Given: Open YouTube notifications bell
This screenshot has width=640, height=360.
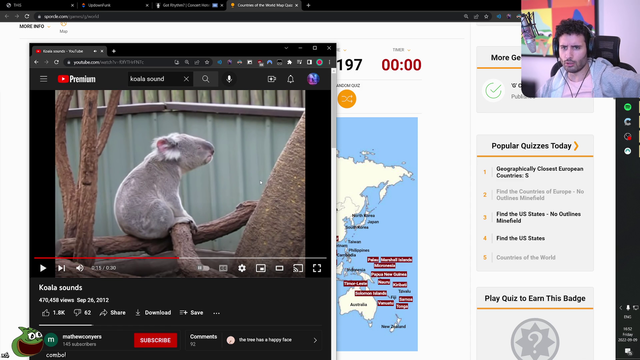Looking at the screenshot, I should point(290,79).
